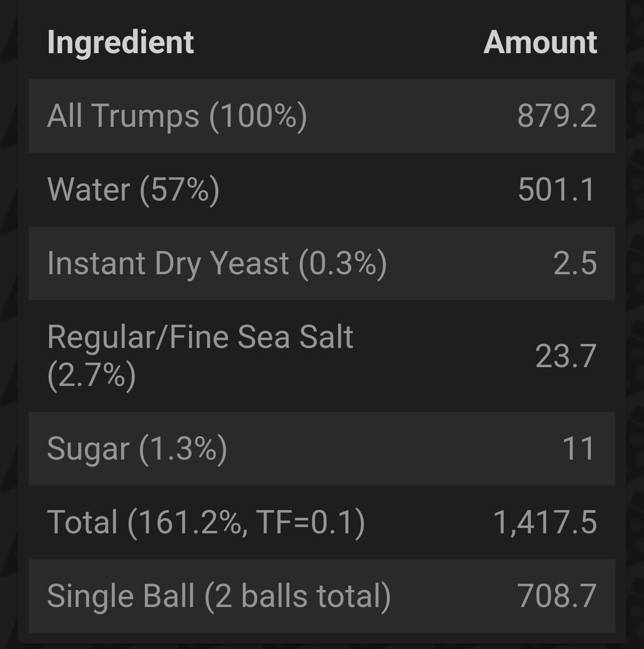This screenshot has height=649, width=644.
Task: Click the 501.1 water amount
Action: click(556, 190)
